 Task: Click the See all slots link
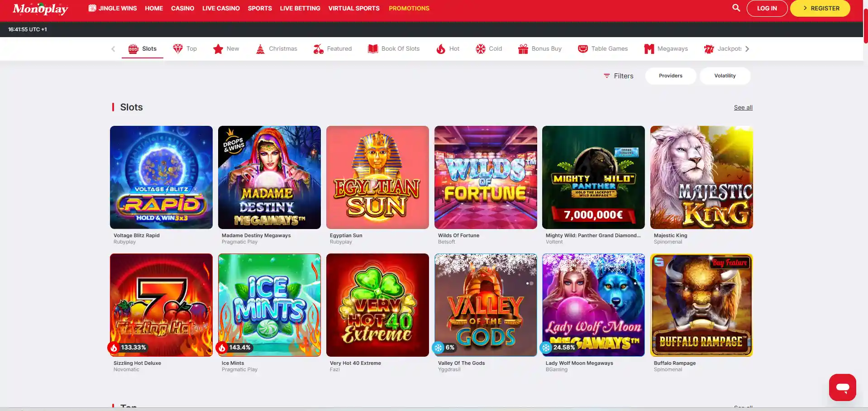743,107
